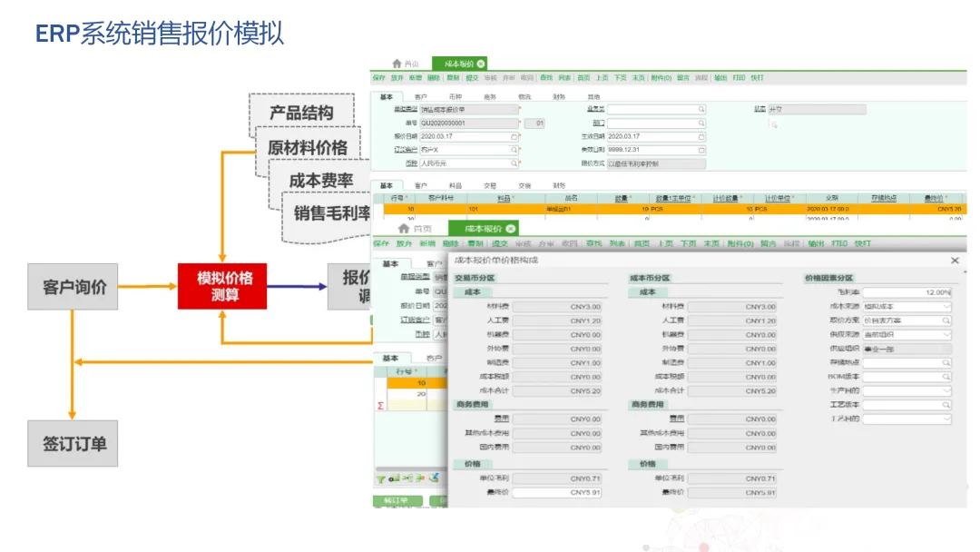This screenshot has height=552, width=980.
Task: Open the calendar for 报价日期, upper window
Action: (514, 136)
